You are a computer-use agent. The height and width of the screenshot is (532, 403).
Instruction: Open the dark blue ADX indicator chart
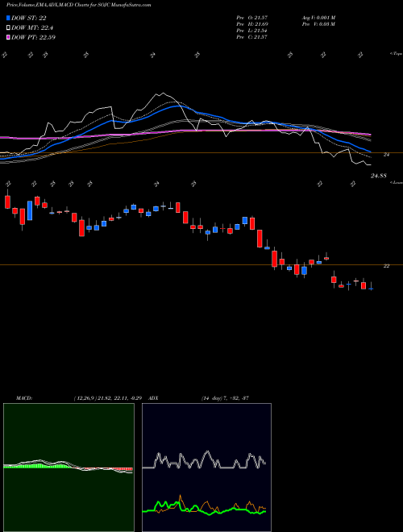click(x=206, y=468)
